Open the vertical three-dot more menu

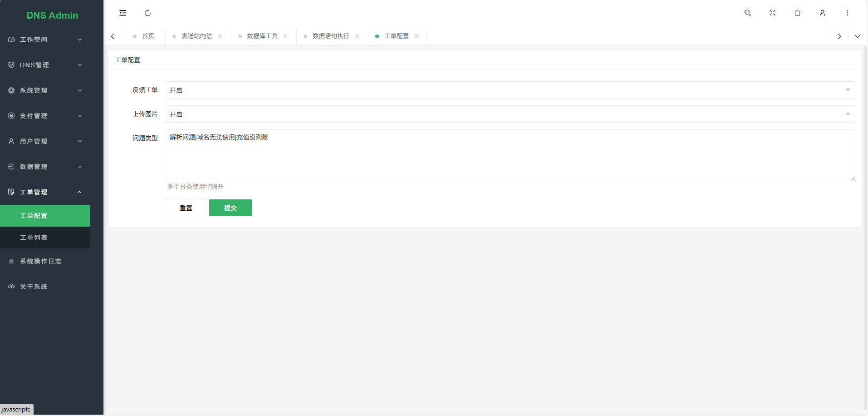click(x=847, y=13)
